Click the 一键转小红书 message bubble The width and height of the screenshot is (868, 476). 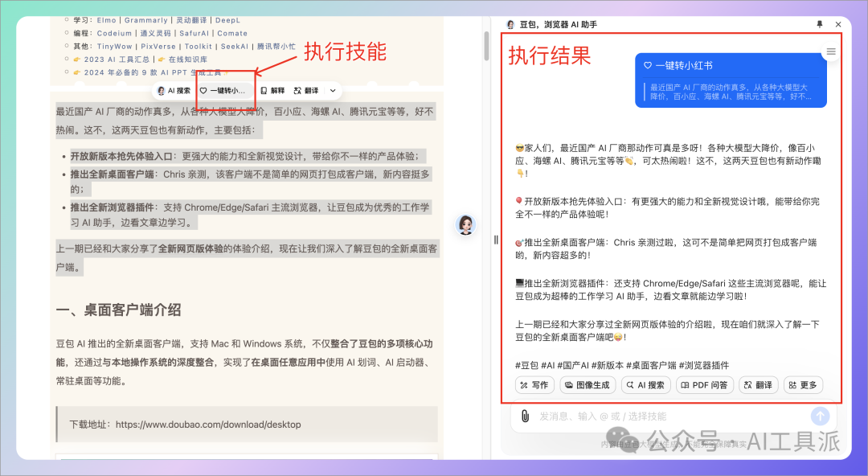pos(731,80)
